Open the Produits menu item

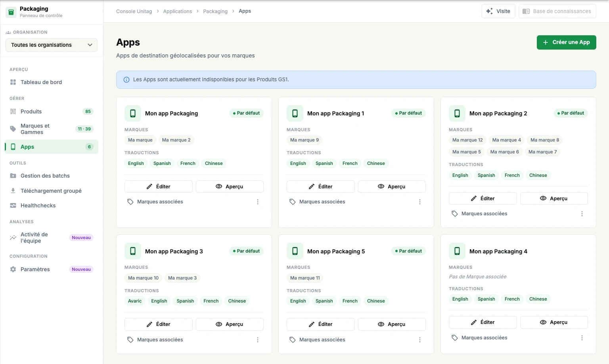point(52,111)
